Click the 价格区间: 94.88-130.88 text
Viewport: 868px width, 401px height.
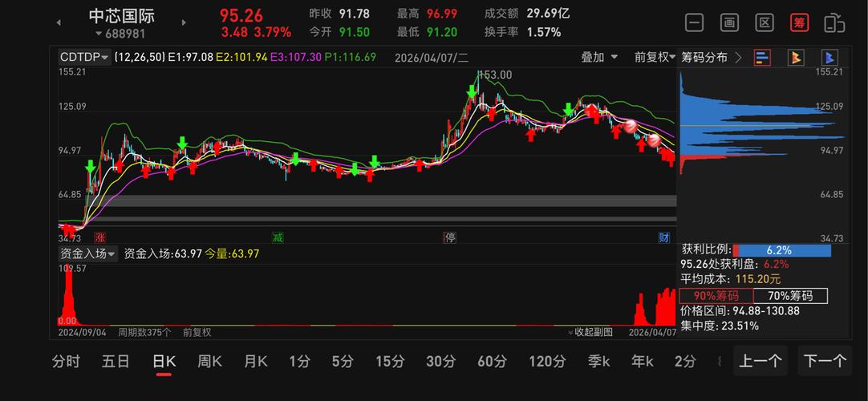click(x=740, y=311)
